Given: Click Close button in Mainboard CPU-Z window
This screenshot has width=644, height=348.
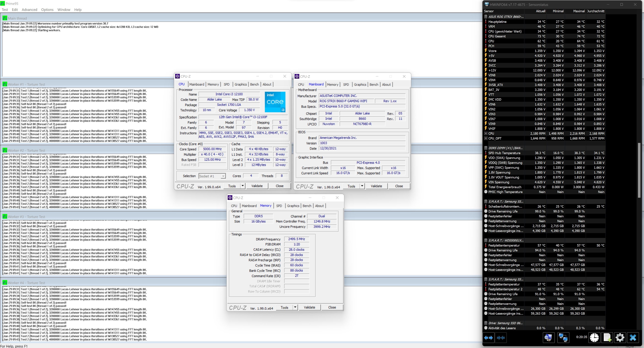Looking at the screenshot, I should 399,186.
